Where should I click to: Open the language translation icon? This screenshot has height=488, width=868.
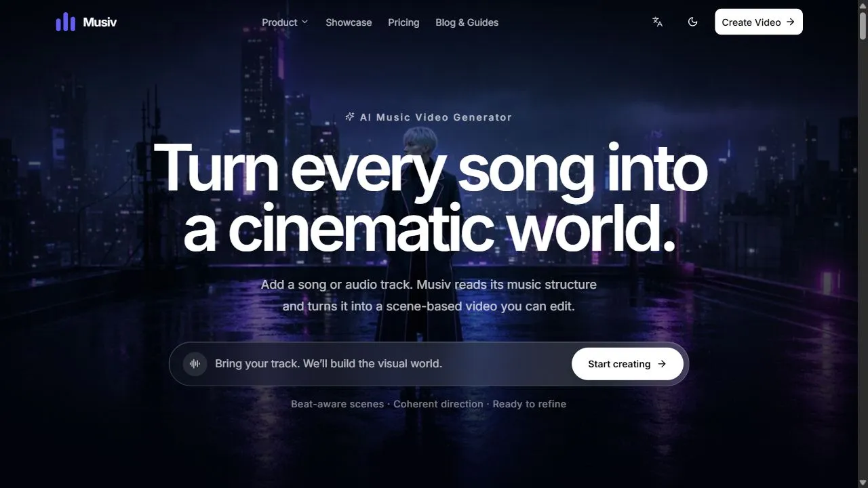(657, 22)
